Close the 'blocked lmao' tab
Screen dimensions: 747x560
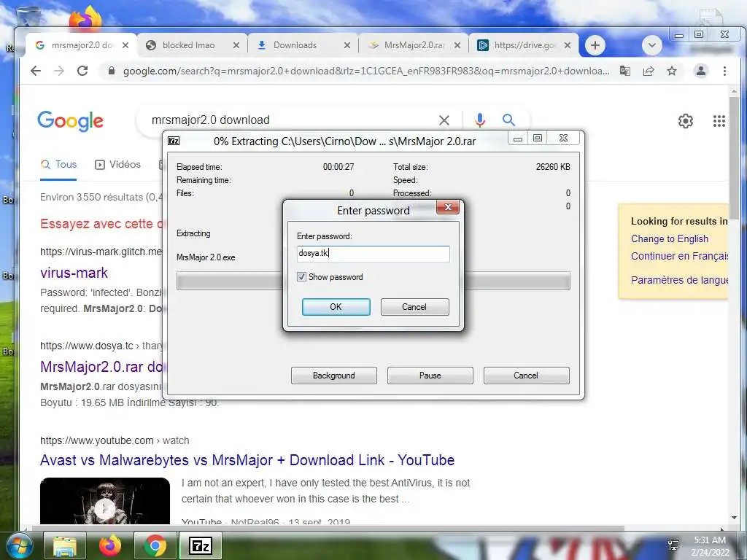tap(236, 45)
